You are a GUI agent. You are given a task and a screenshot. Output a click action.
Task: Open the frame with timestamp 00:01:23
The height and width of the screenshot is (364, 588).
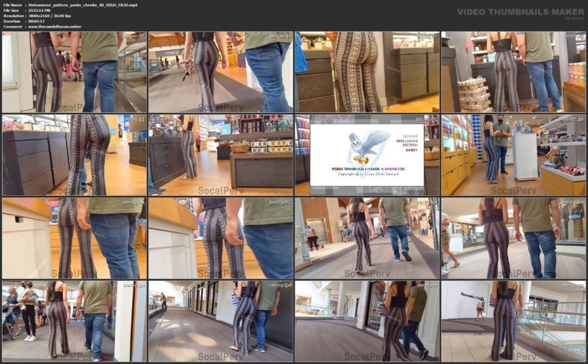click(x=513, y=72)
